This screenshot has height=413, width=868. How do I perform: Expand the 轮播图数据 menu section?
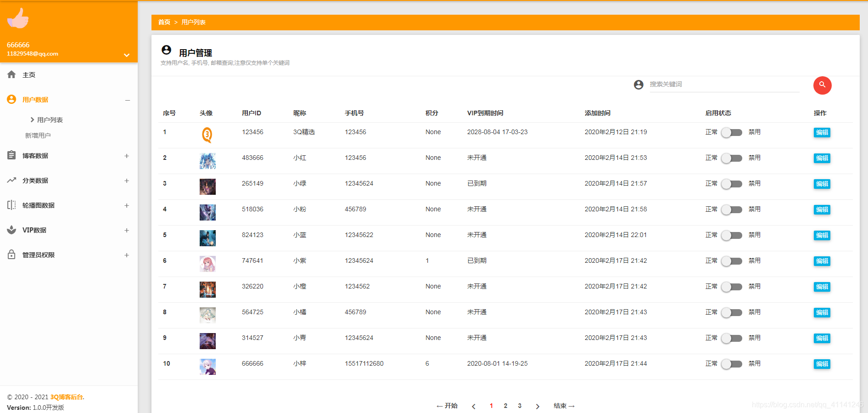click(127, 205)
